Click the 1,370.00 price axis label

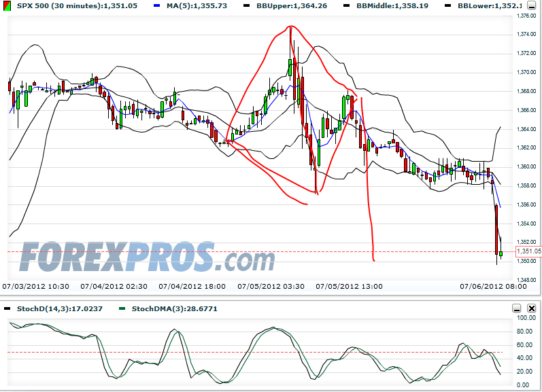[x=526, y=72]
